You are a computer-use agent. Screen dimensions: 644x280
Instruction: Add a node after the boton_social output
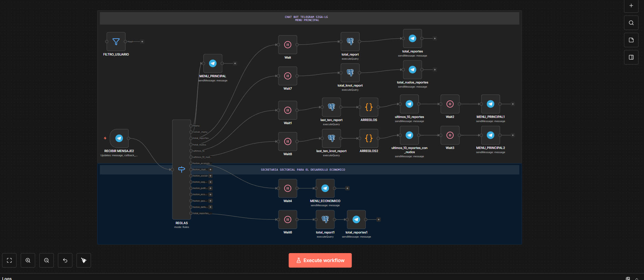click(x=211, y=176)
